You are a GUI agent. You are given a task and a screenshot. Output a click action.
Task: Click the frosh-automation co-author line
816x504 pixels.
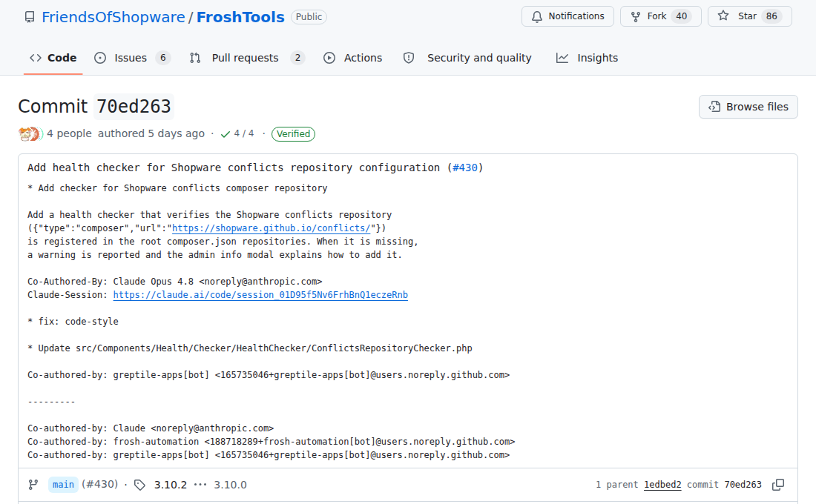click(271, 442)
